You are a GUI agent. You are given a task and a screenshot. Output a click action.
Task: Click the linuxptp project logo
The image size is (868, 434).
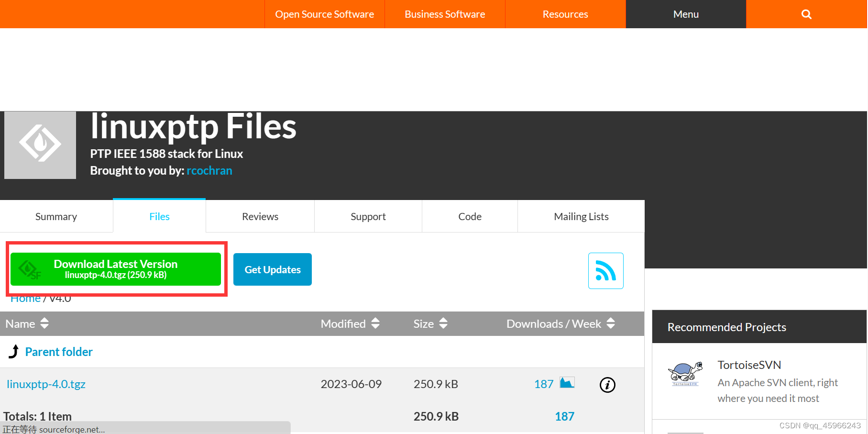click(40, 145)
